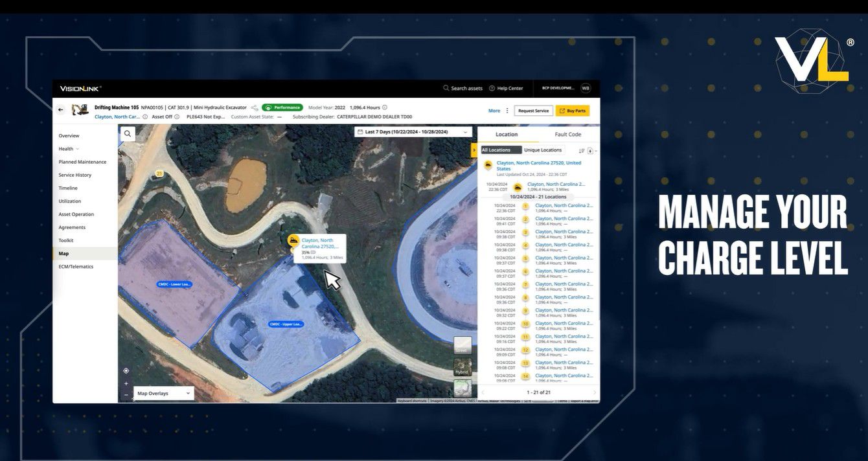Open the Clayton, North Car... location link in header
This screenshot has height=461, width=868.
point(117,117)
